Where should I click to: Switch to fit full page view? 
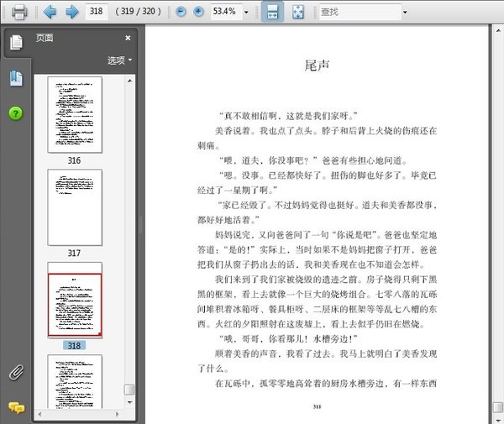tap(298, 12)
